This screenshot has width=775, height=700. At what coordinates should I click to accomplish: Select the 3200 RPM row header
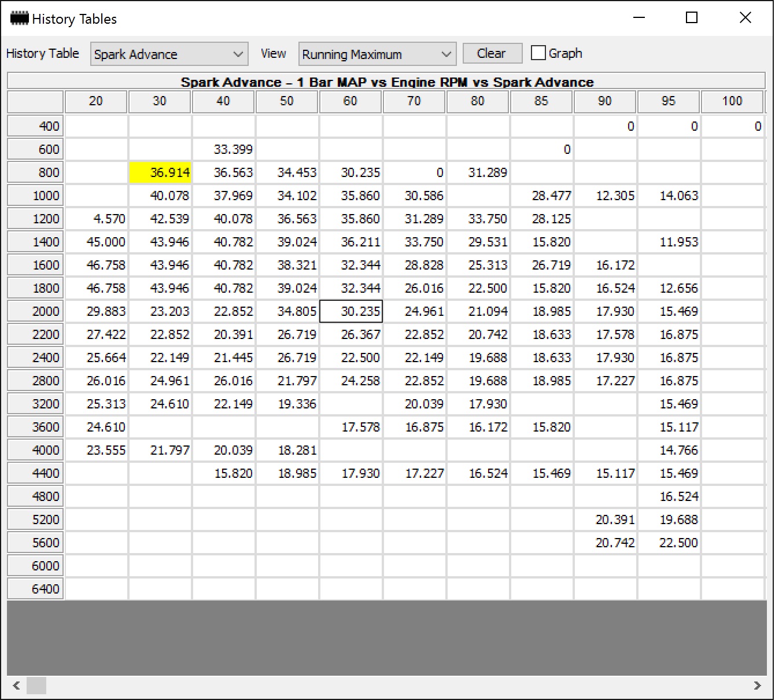(x=35, y=404)
